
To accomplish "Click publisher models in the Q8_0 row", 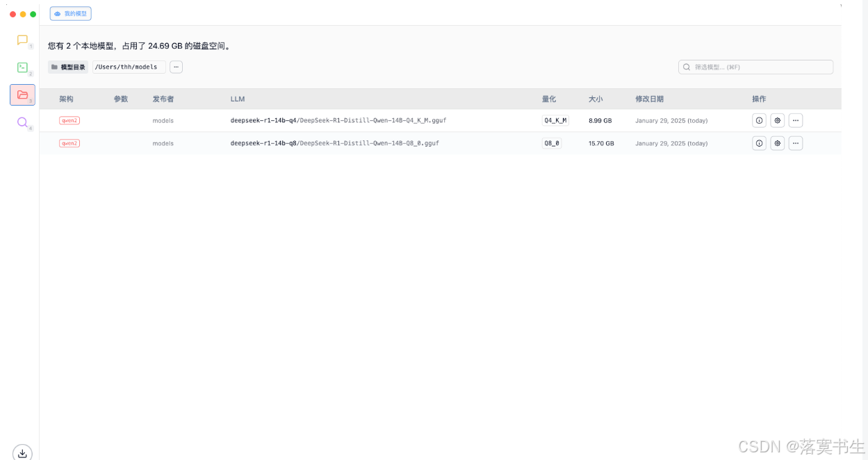I will coord(163,143).
